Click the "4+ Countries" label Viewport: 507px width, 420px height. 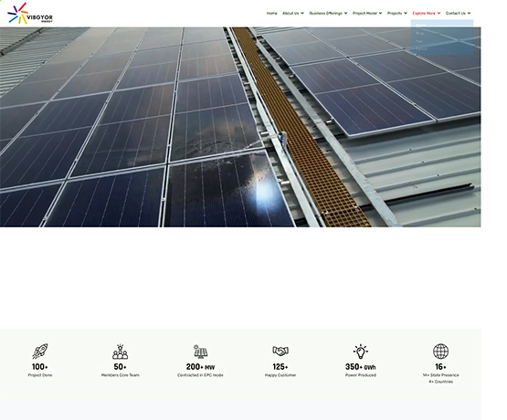[440, 382]
